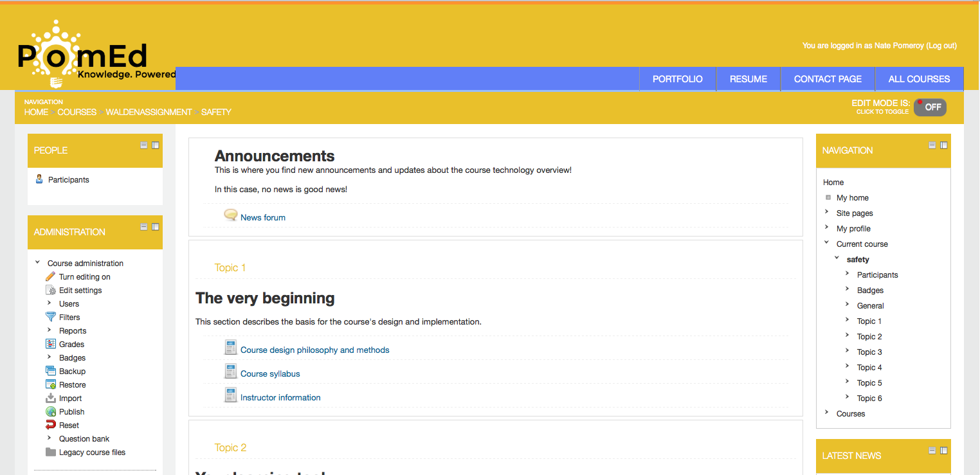980x475 pixels.
Task: Expand Topic 3 in the Navigation tree
Action: click(x=847, y=351)
